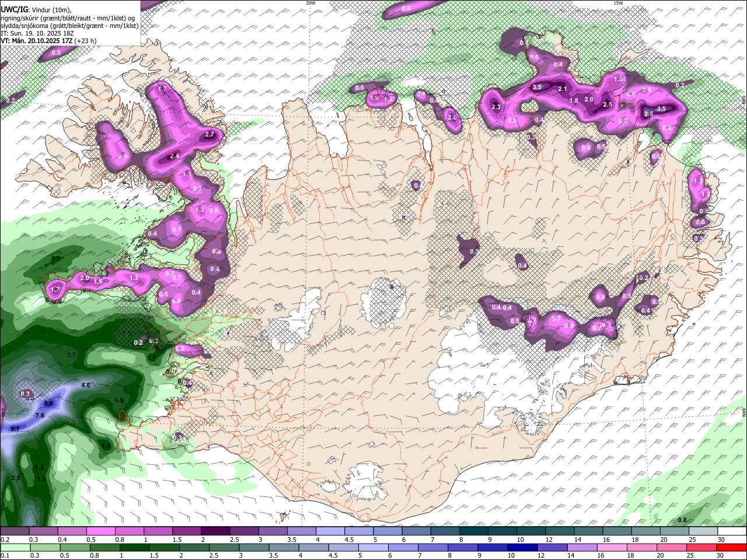Click the '20W' longitude label

(x=310, y=3)
